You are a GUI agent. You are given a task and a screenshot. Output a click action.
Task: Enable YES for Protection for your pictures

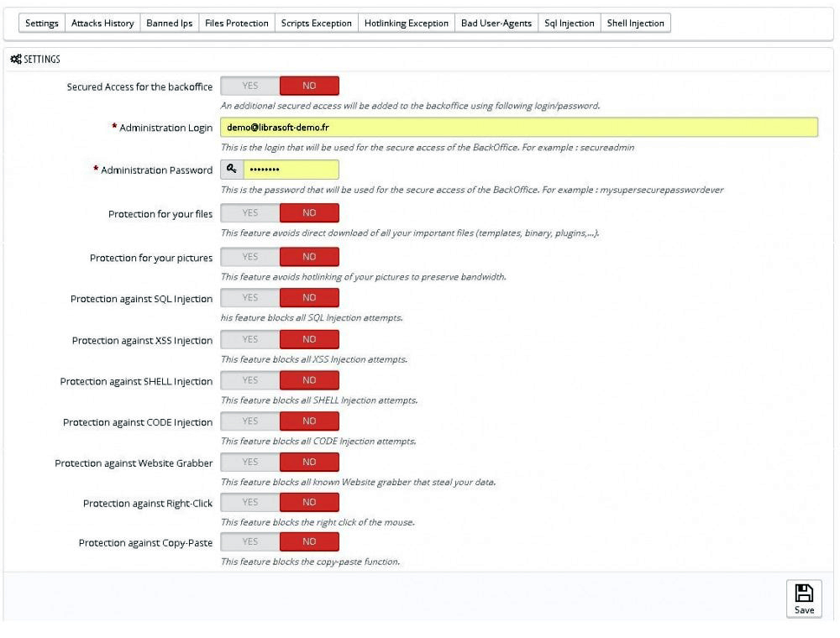[x=250, y=256]
